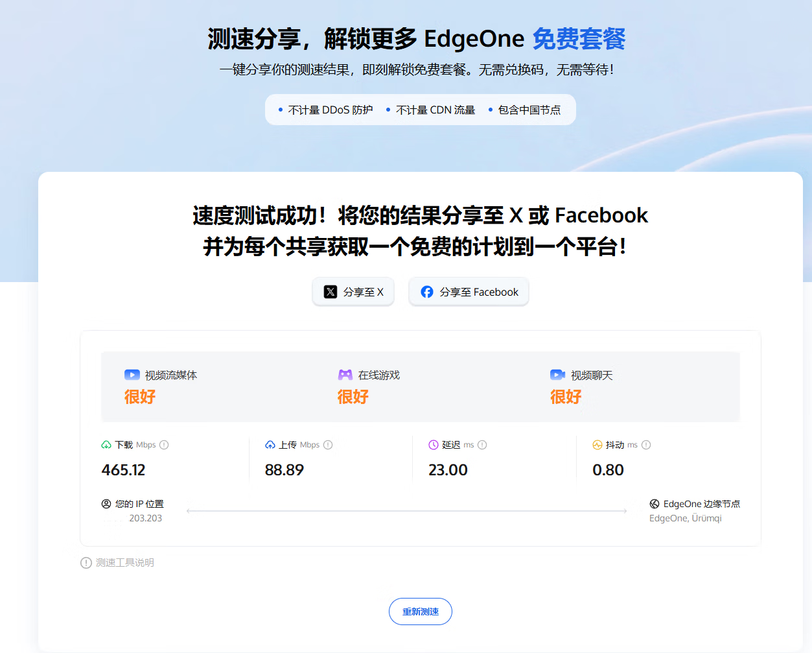Open the 测速工具说明 link

point(124,563)
